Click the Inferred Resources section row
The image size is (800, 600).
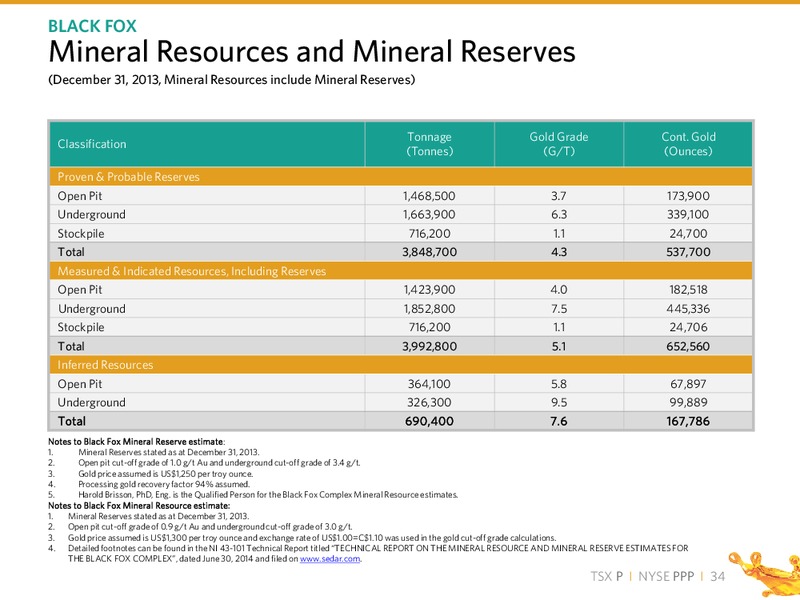[x=401, y=365]
